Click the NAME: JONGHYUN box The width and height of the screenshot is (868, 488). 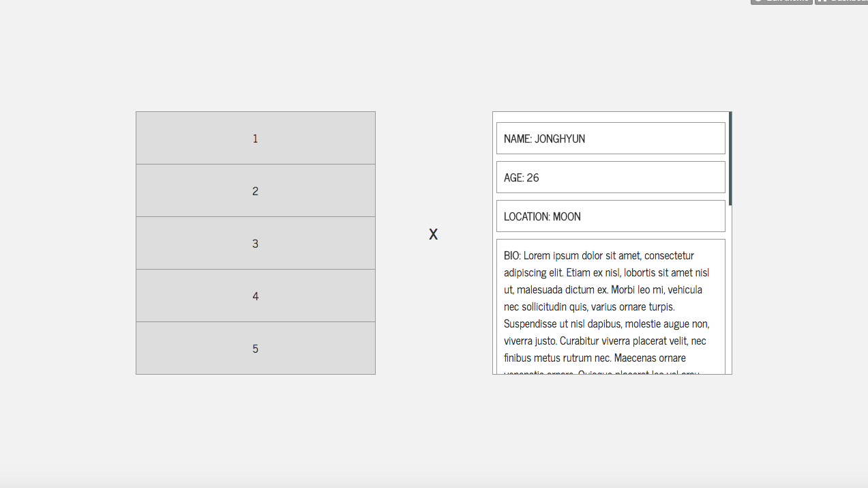pyautogui.click(x=610, y=139)
